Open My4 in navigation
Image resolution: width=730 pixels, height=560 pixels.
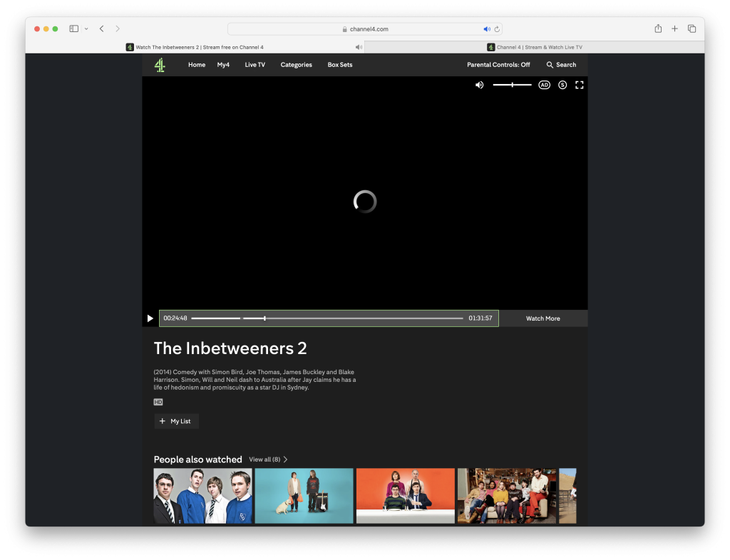coord(223,65)
